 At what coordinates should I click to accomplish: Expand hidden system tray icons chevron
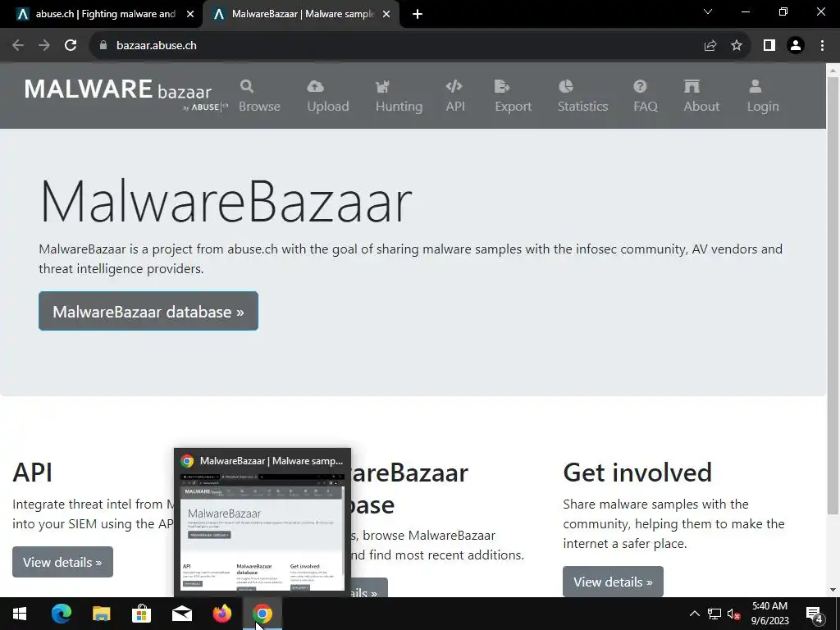[x=694, y=614]
